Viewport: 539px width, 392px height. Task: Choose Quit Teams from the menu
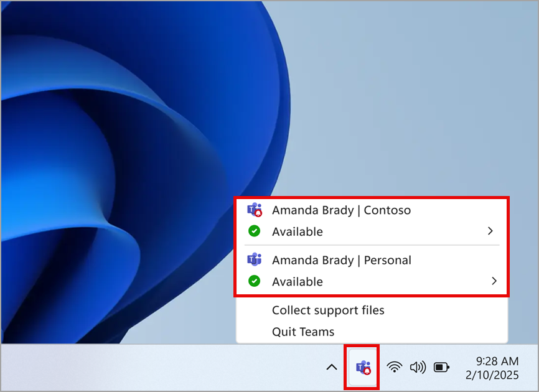(303, 332)
